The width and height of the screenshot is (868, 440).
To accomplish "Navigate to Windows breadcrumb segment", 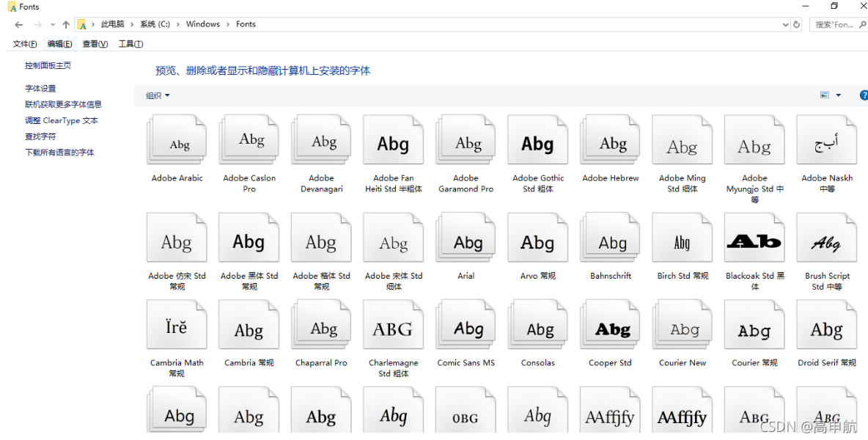I will pos(203,24).
